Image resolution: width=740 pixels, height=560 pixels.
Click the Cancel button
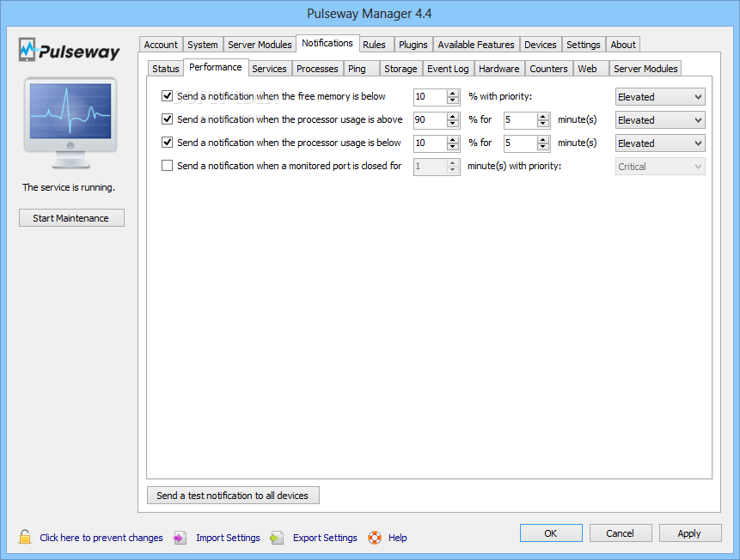(621, 533)
